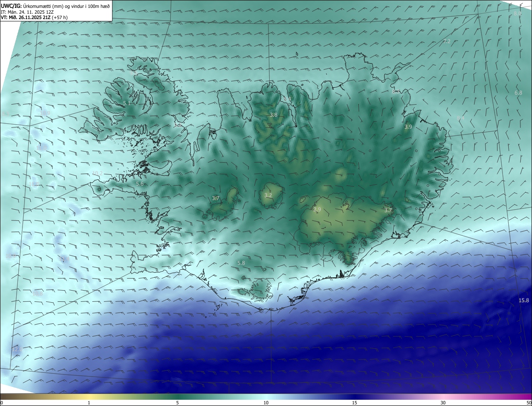Click the 1 label on the color scale
This screenshot has height=406, width=532.
point(89,403)
